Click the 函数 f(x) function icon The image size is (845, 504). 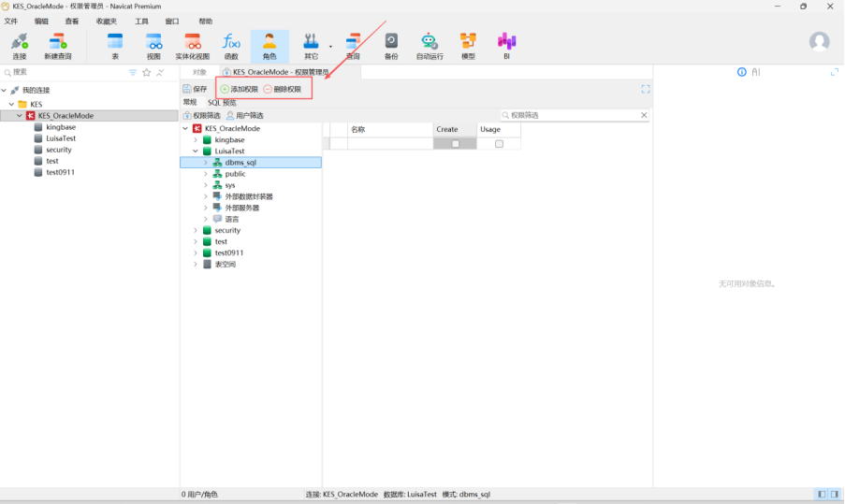[x=230, y=42]
